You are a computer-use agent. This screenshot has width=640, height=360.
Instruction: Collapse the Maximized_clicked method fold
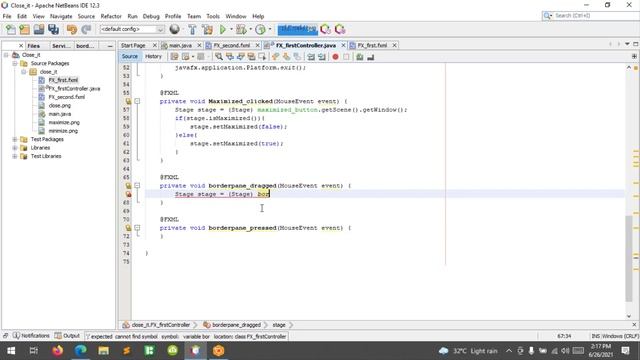pyautogui.click(x=137, y=101)
